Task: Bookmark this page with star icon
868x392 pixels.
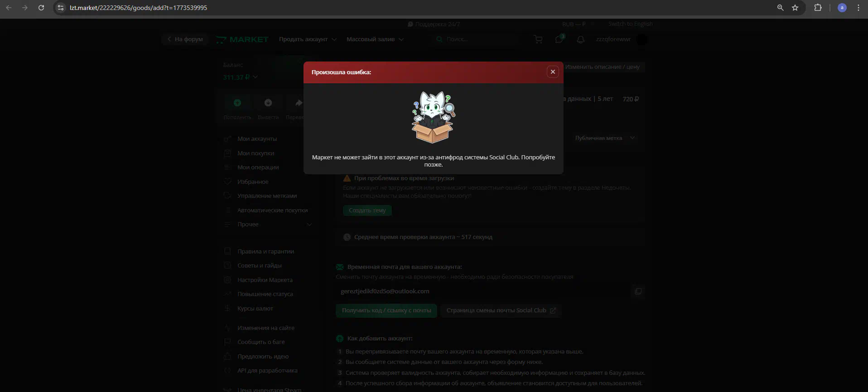Action: click(x=795, y=8)
